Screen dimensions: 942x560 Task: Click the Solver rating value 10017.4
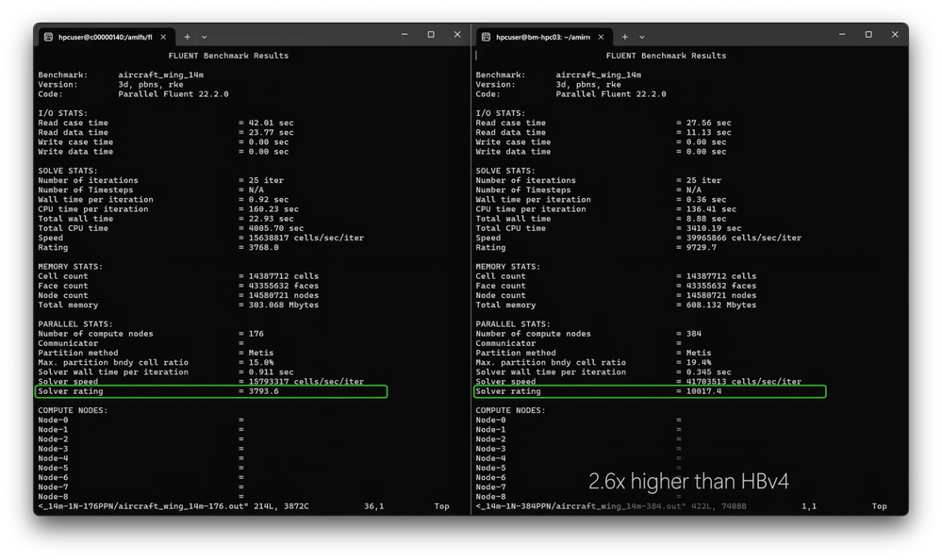point(703,391)
